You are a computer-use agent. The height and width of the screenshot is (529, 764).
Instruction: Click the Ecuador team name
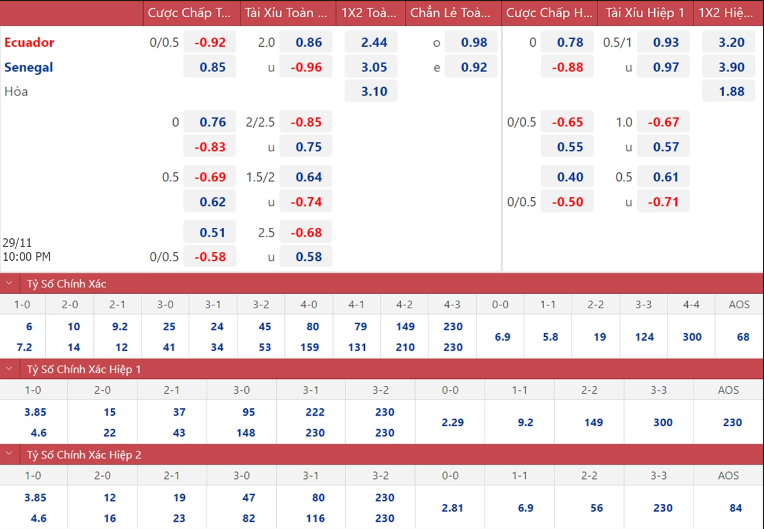[x=29, y=42]
